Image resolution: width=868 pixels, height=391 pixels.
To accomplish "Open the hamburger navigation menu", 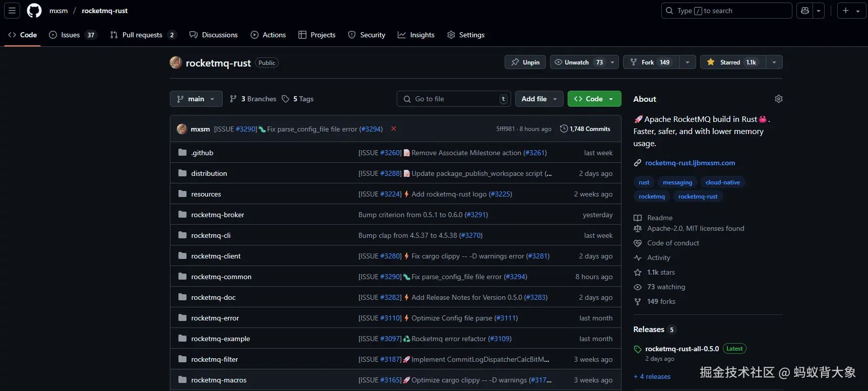I will (12, 11).
